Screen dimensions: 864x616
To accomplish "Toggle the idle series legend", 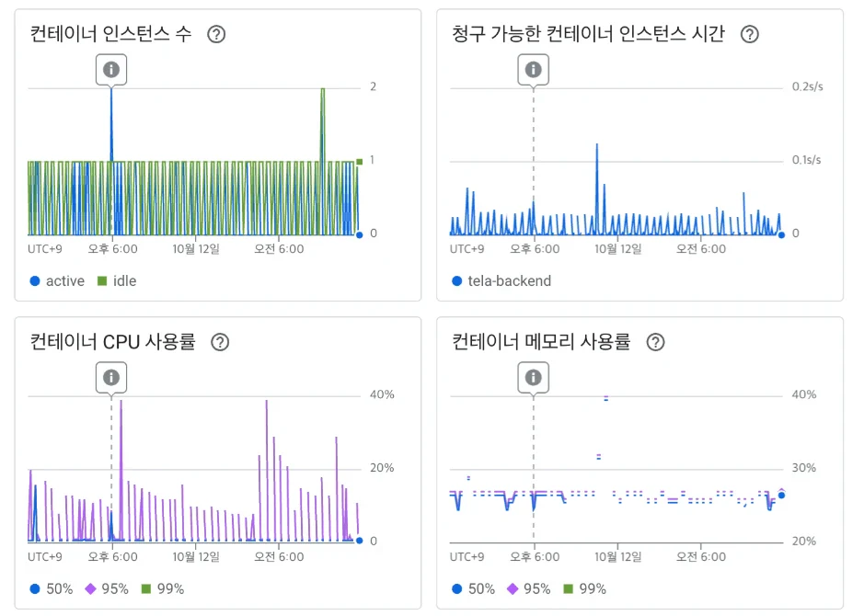I will click(117, 280).
